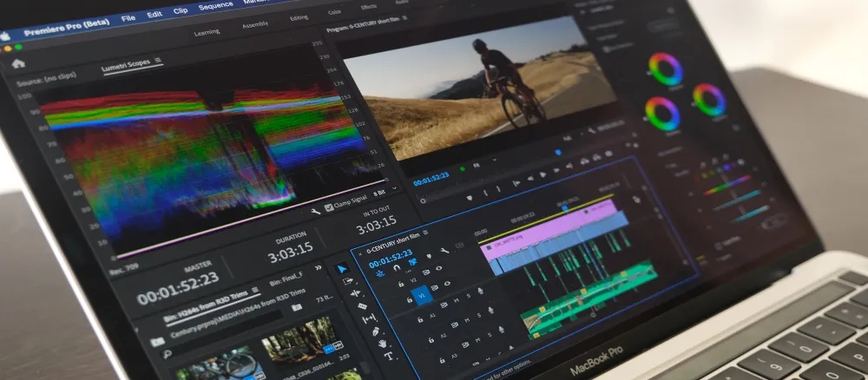Expand the hidden panel tabs chevron
868x380 pixels.
coord(318,269)
